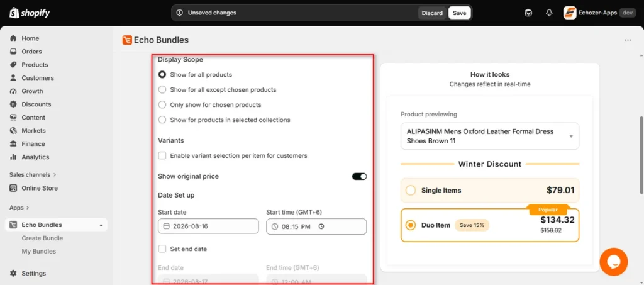This screenshot has height=285, width=644.
Task: Click the Customers person icon
Action: click(x=13, y=77)
